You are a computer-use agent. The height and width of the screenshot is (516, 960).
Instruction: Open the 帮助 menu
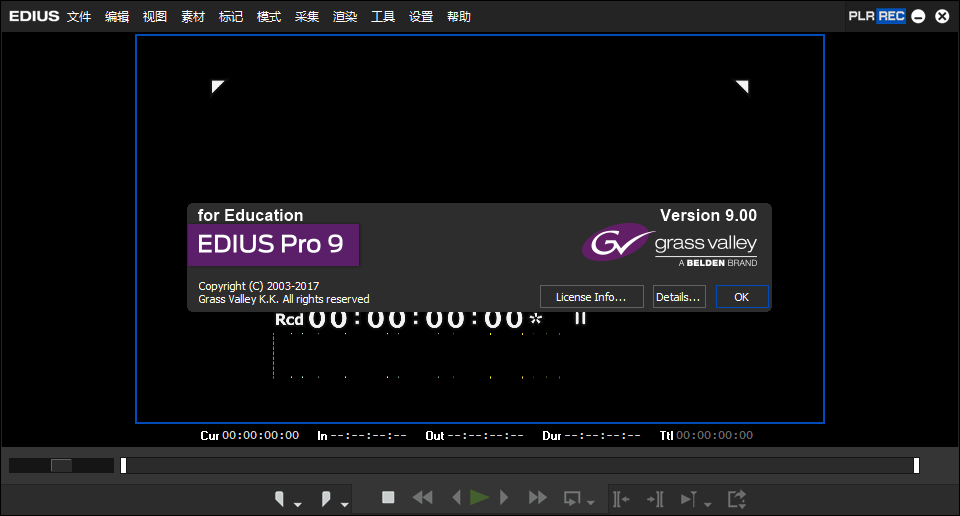point(459,17)
